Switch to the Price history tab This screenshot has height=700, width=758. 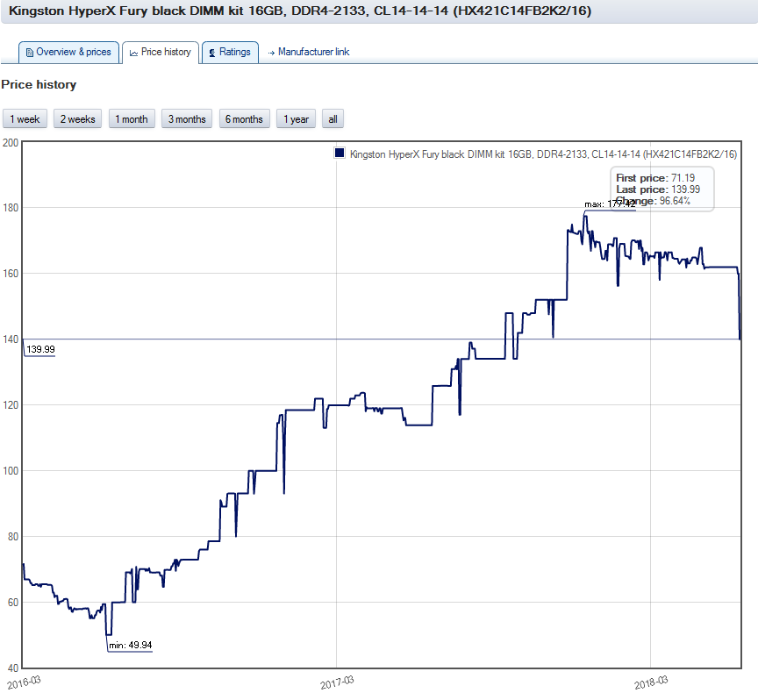[x=161, y=53]
